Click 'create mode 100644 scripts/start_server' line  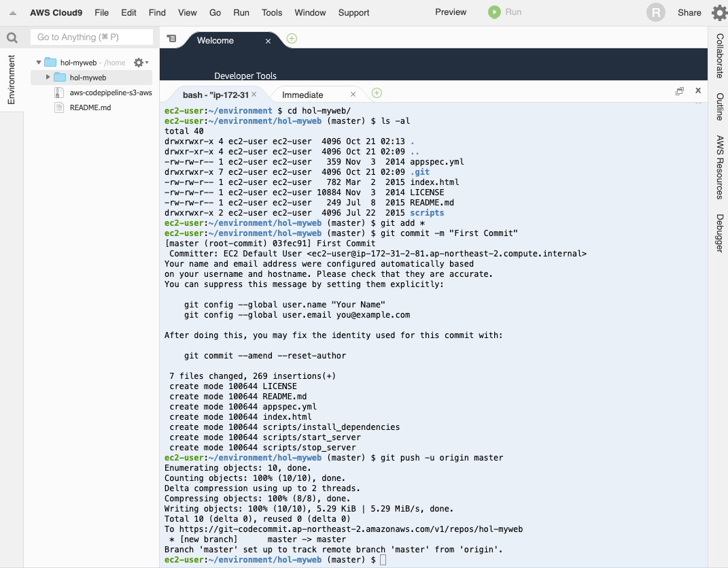tap(265, 437)
